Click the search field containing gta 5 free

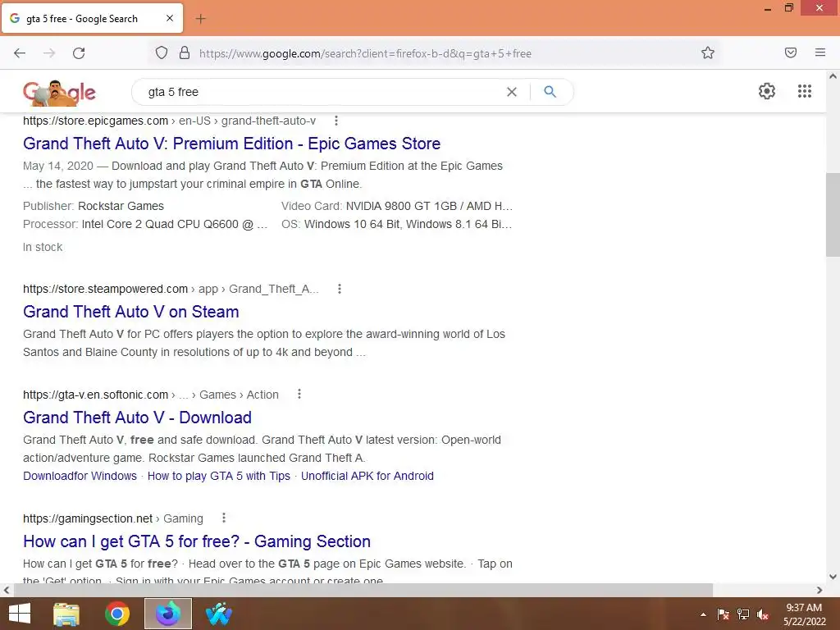pyautogui.click(x=322, y=92)
